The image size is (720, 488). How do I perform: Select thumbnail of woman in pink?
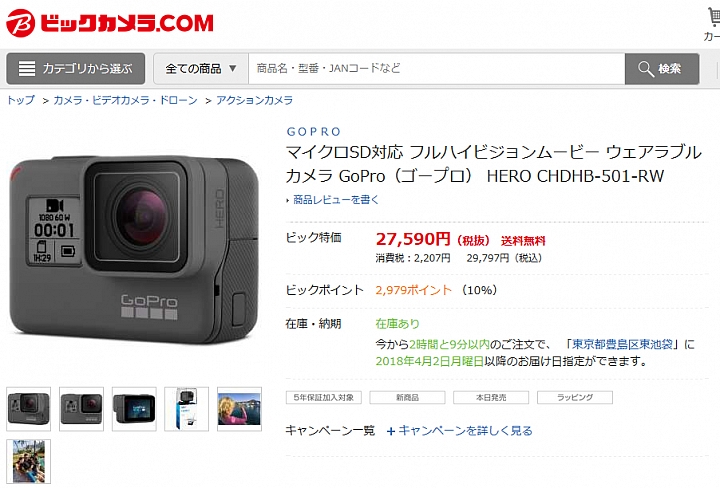[x=239, y=409]
